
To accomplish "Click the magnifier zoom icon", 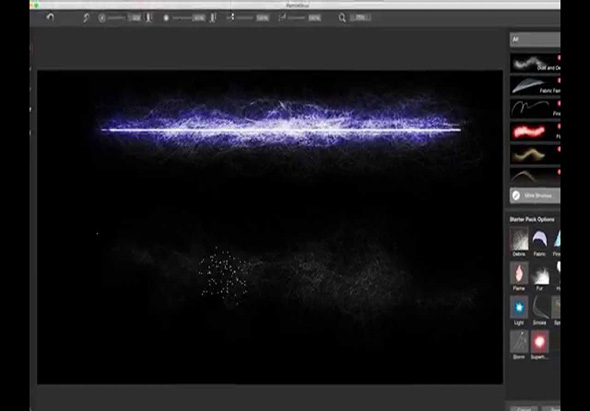I will pyautogui.click(x=342, y=18).
